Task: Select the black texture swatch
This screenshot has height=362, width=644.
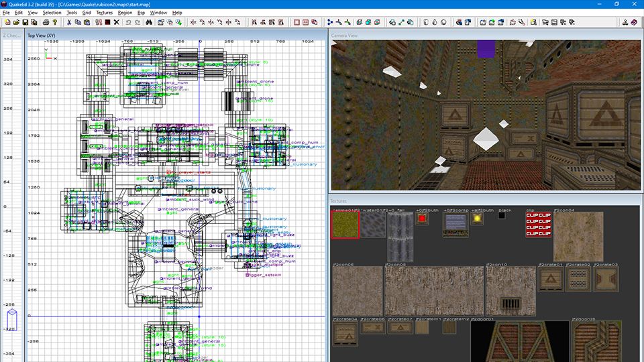Action: (x=502, y=216)
